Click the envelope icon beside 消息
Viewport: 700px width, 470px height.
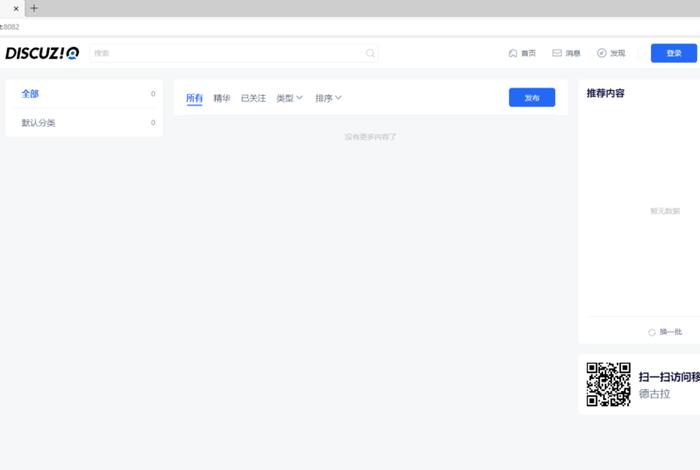pos(557,53)
